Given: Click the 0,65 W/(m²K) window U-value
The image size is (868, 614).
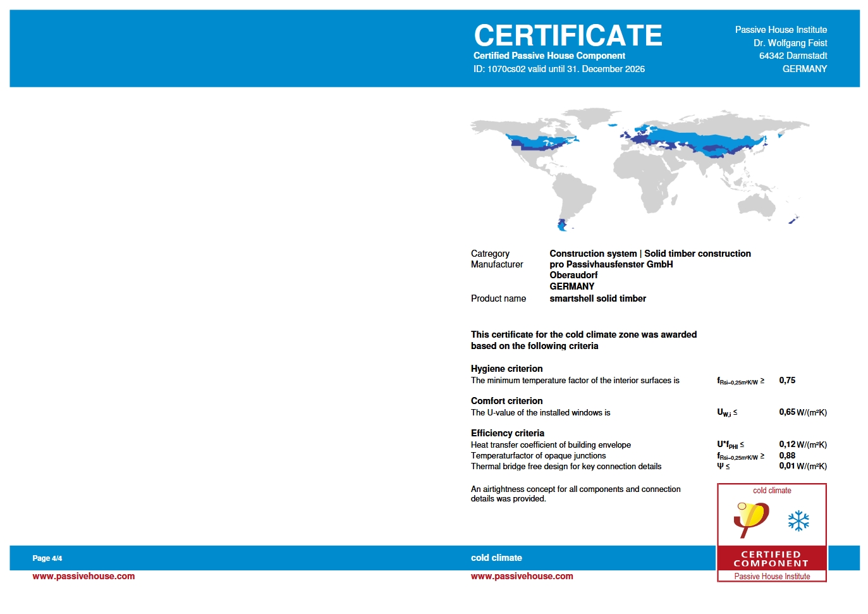Looking at the screenshot, I should (802, 412).
